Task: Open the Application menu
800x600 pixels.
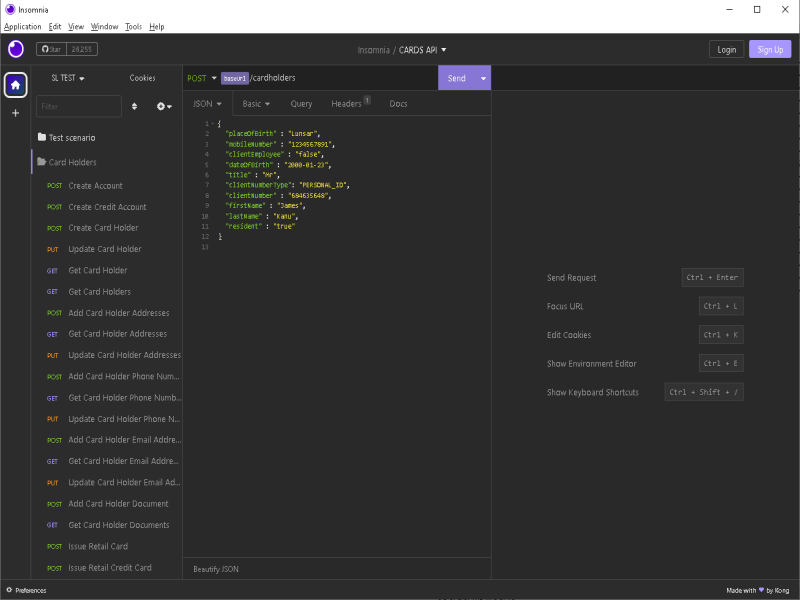Action: click(22, 27)
